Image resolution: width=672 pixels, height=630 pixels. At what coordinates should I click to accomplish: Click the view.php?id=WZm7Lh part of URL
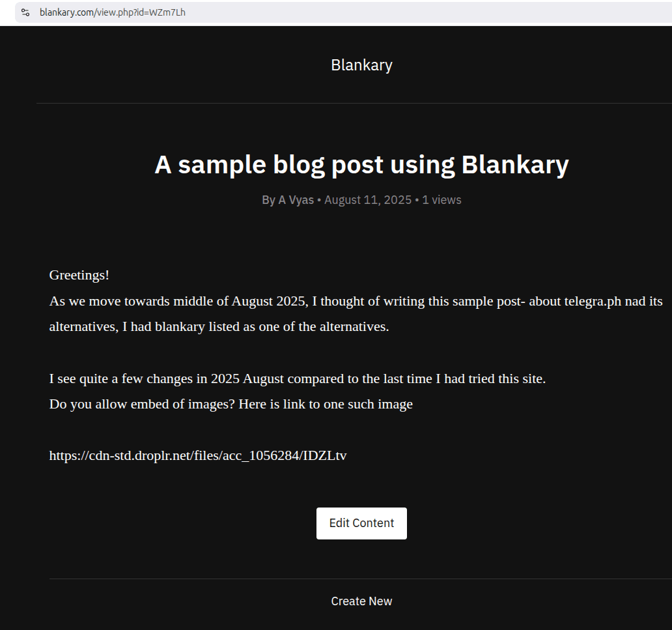(x=141, y=12)
